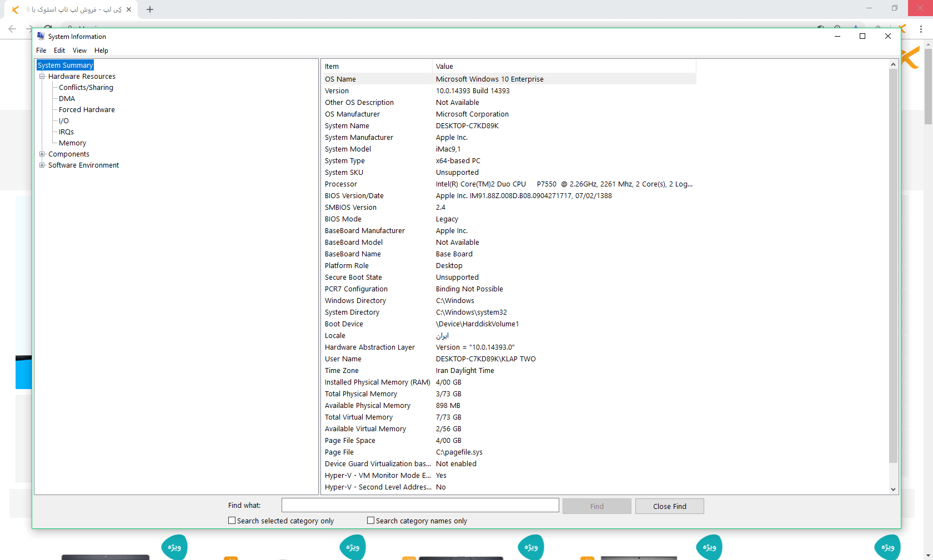Click the Find what input field
933x560 pixels.
(420, 505)
